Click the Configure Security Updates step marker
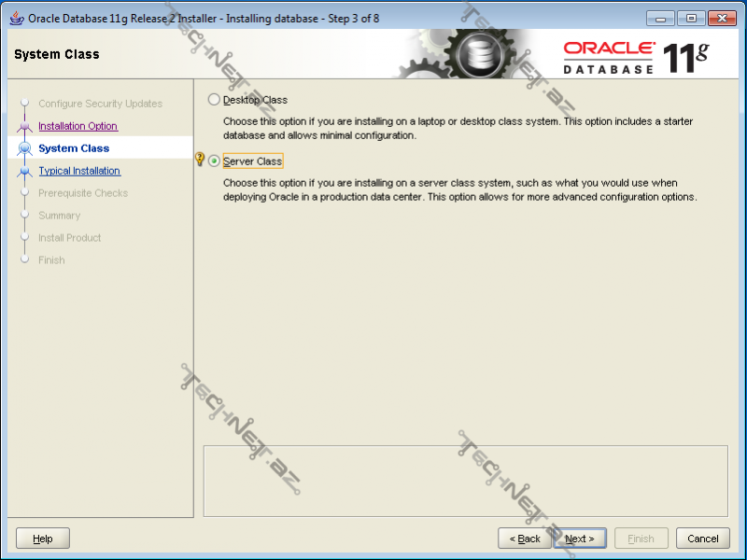 (x=25, y=104)
